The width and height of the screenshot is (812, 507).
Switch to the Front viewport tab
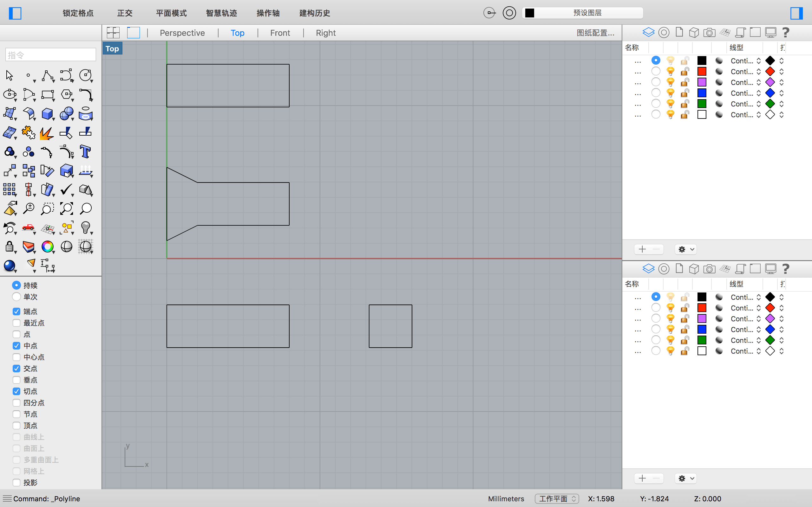pos(280,33)
